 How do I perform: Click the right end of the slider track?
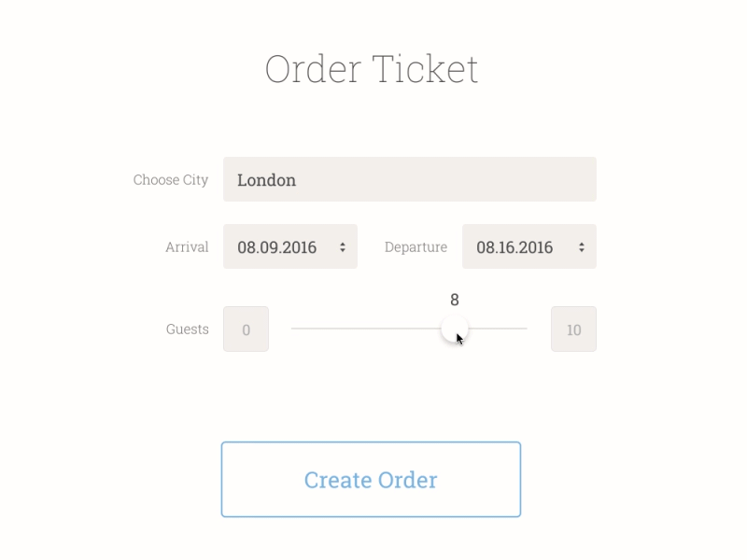[523, 329]
